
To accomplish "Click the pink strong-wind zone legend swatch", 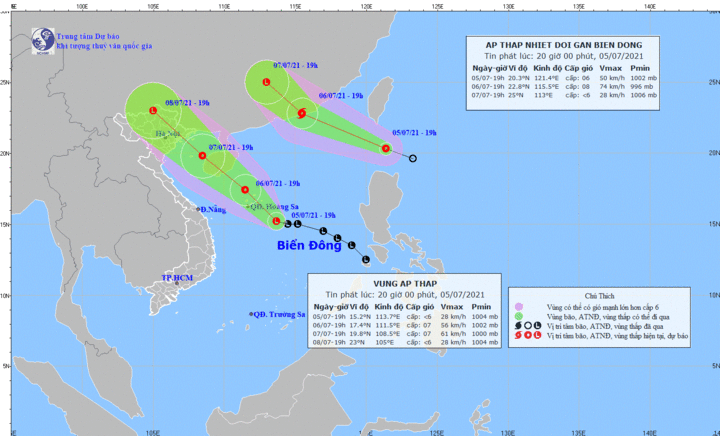I will click(516, 307).
